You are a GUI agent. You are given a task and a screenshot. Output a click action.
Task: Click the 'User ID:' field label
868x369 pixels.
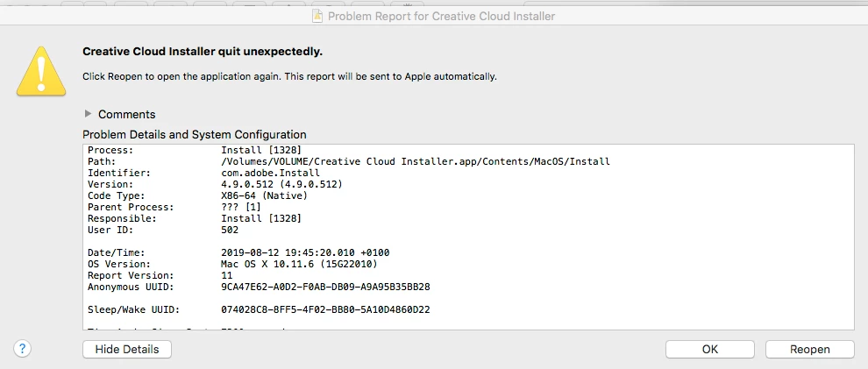coord(110,230)
